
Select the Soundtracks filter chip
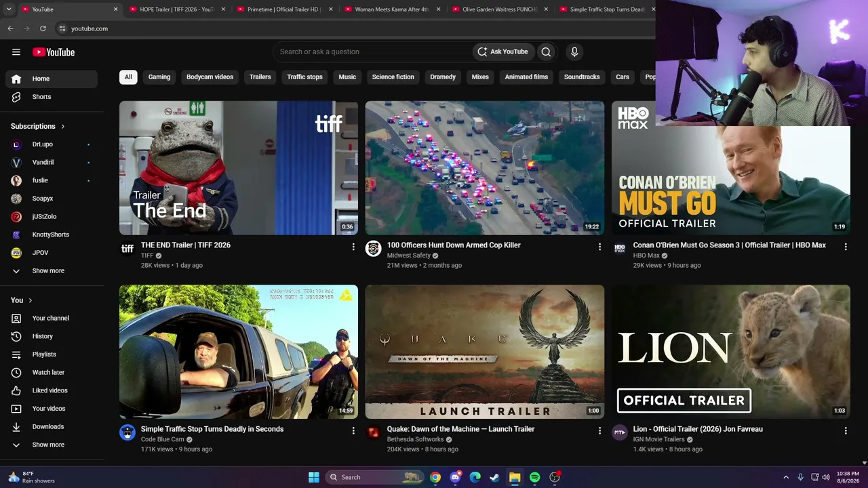coord(582,77)
